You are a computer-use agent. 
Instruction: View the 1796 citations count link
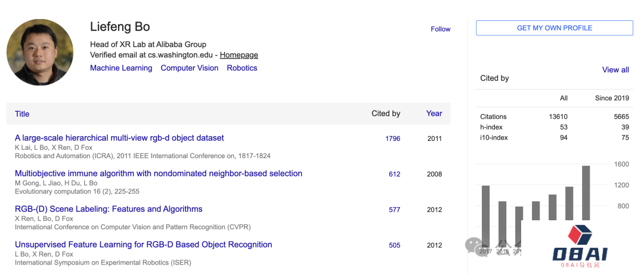click(393, 138)
